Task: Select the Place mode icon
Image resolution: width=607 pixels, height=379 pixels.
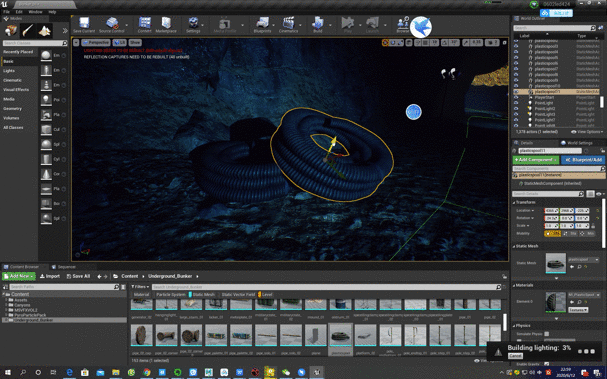Action: point(11,30)
